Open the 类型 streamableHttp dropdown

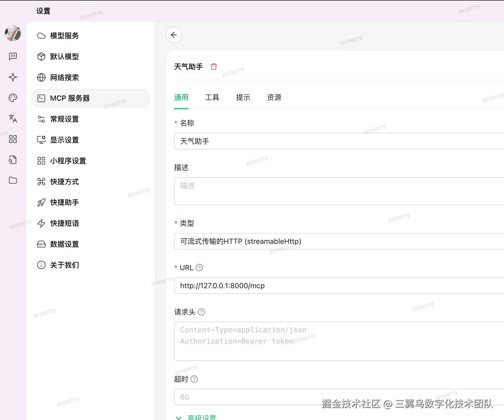339,241
